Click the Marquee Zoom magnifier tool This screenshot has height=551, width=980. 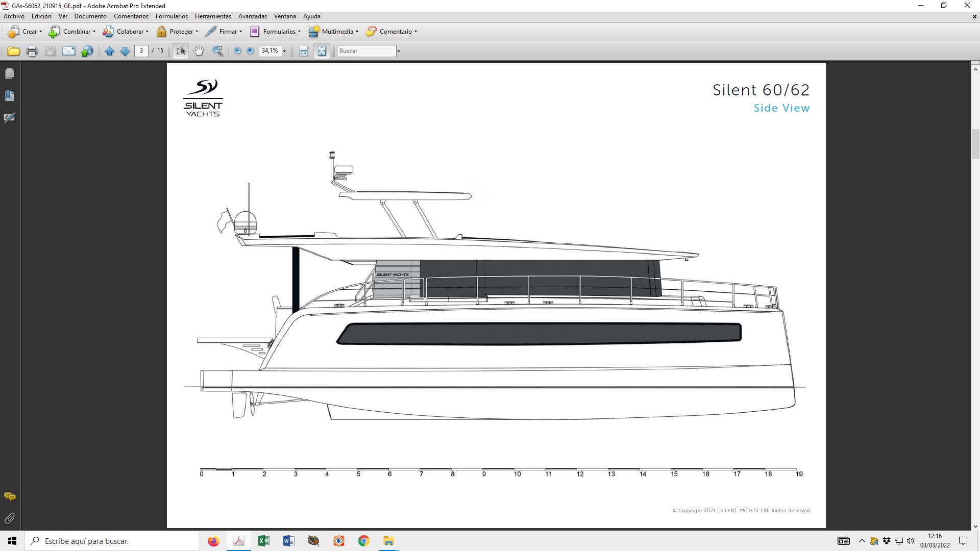218,51
